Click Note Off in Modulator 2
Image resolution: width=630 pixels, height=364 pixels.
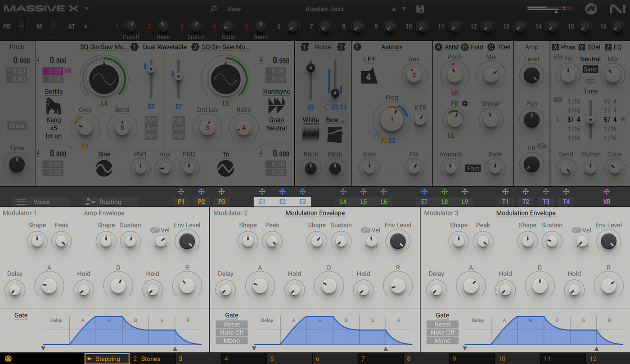(232, 333)
